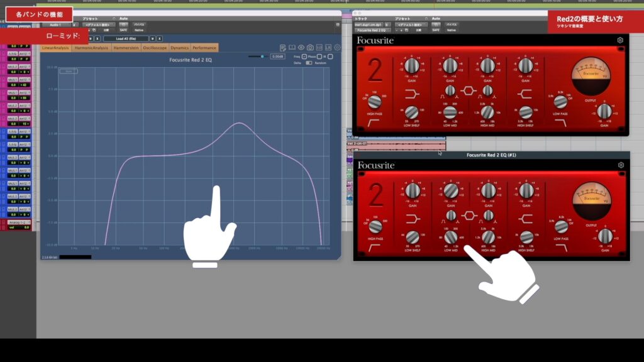Switch to the LinearAnalysis tab

point(55,48)
